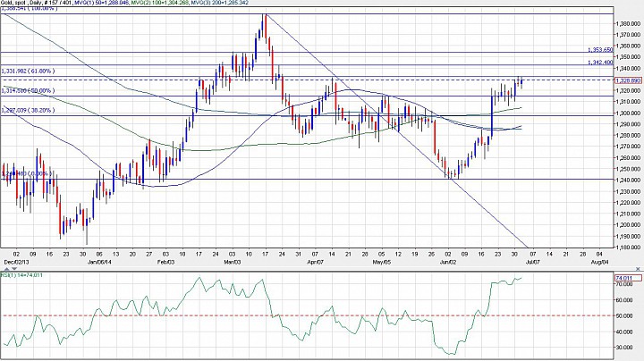Click the 1,353.650 horizontal line label
644x361 pixels.
(x=600, y=50)
